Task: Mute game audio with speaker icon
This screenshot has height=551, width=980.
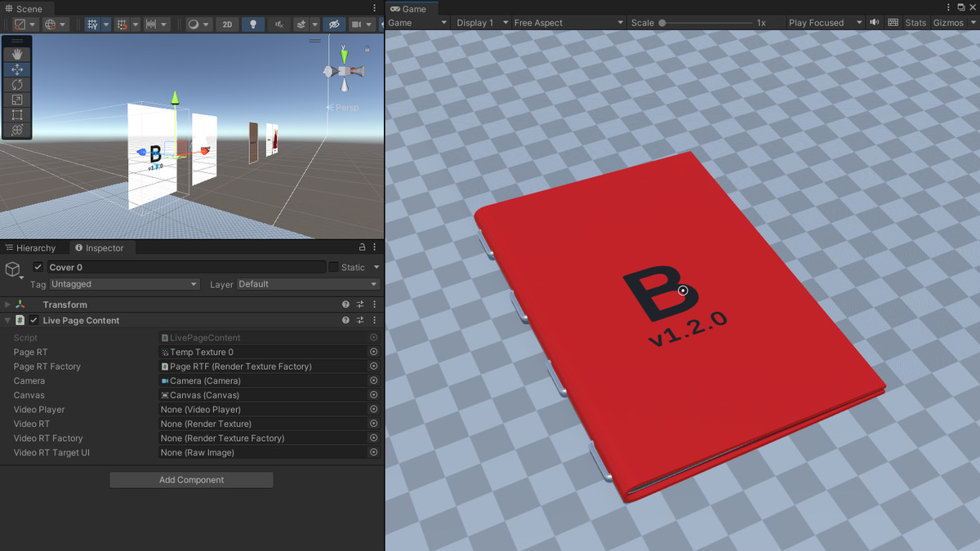Action: click(875, 23)
